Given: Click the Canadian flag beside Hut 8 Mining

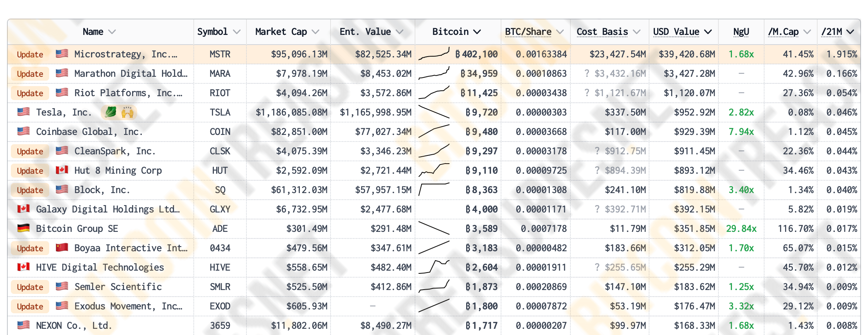Looking at the screenshot, I should pyautogui.click(x=62, y=170).
